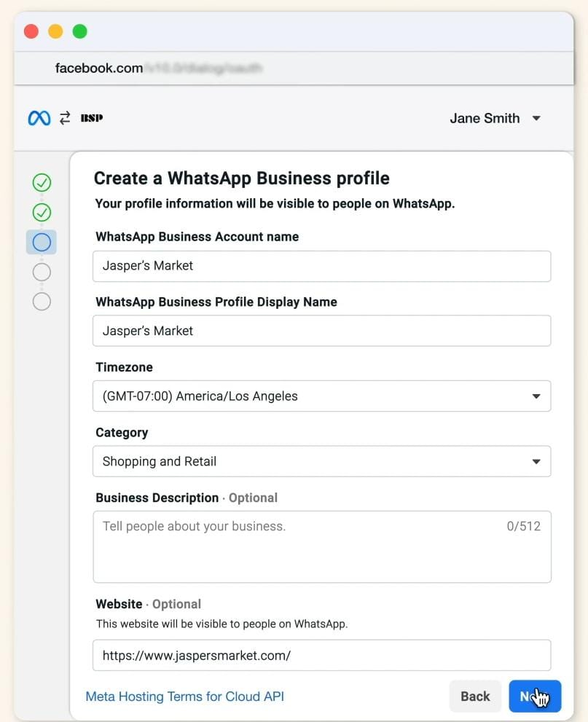Image resolution: width=588 pixels, height=722 pixels.
Task: Open the Timezone dropdown
Action: pyautogui.click(x=322, y=396)
